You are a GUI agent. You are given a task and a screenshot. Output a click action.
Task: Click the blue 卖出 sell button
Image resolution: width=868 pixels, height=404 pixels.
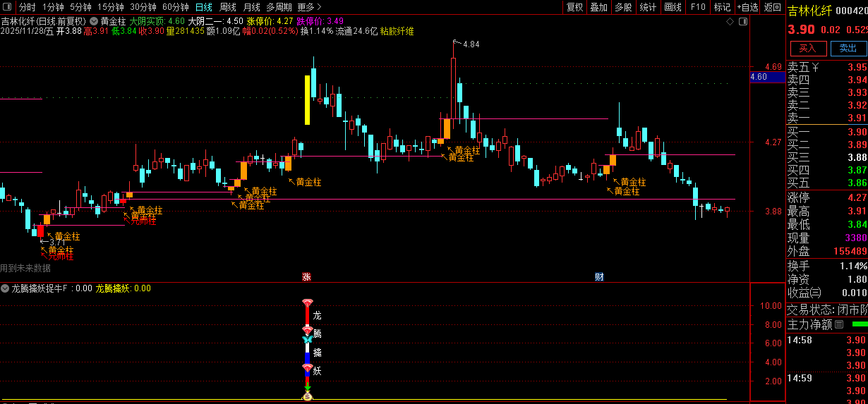tap(848, 48)
